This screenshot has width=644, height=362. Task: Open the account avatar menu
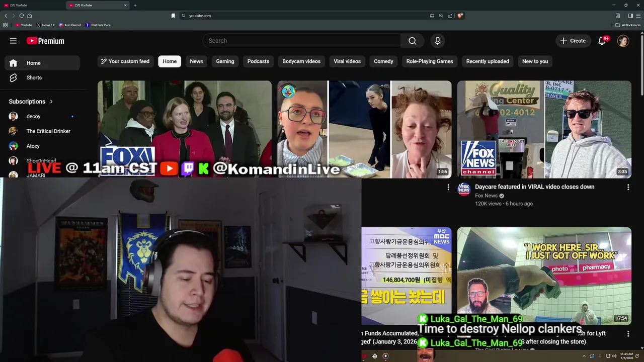(x=623, y=41)
